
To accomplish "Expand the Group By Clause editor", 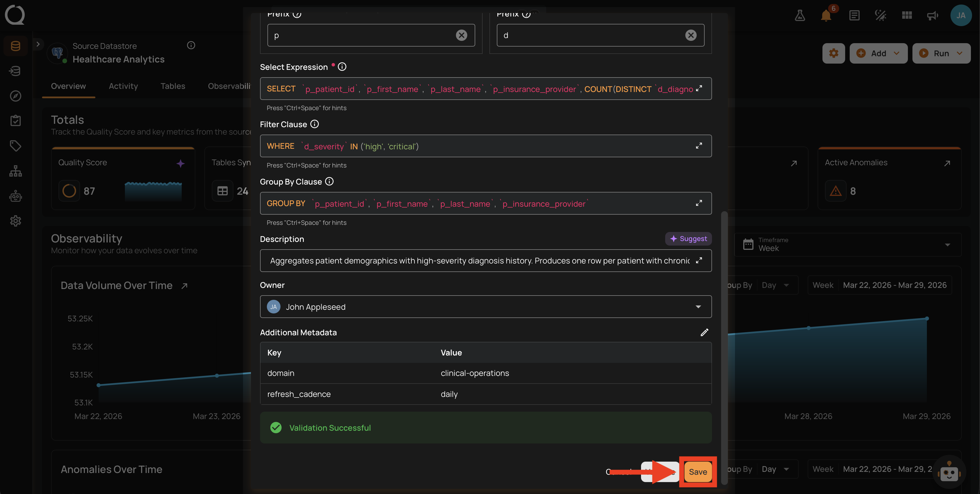I will click(699, 203).
